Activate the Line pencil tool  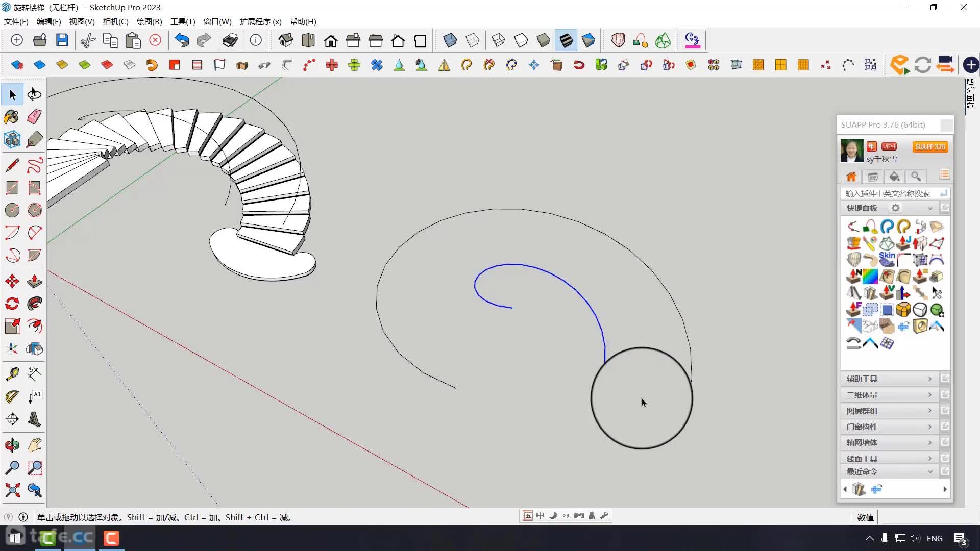[x=12, y=165]
